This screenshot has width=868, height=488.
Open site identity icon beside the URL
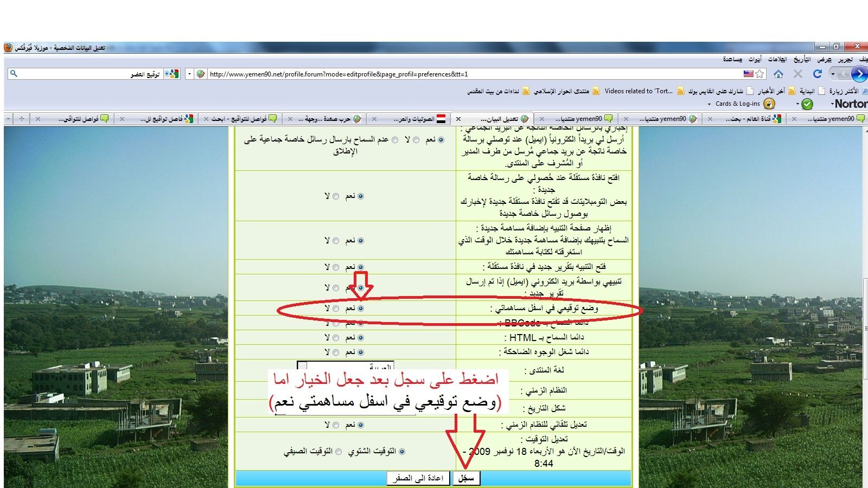201,74
